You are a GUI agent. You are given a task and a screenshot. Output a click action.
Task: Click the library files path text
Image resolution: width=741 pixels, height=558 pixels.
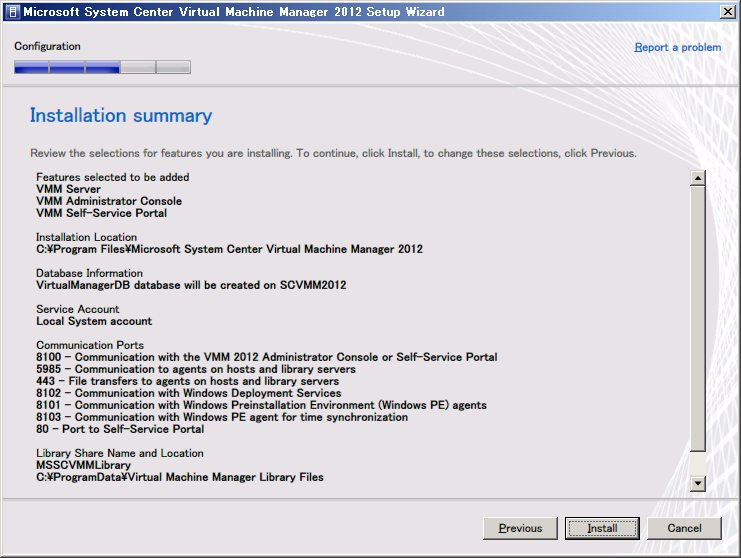(x=180, y=477)
